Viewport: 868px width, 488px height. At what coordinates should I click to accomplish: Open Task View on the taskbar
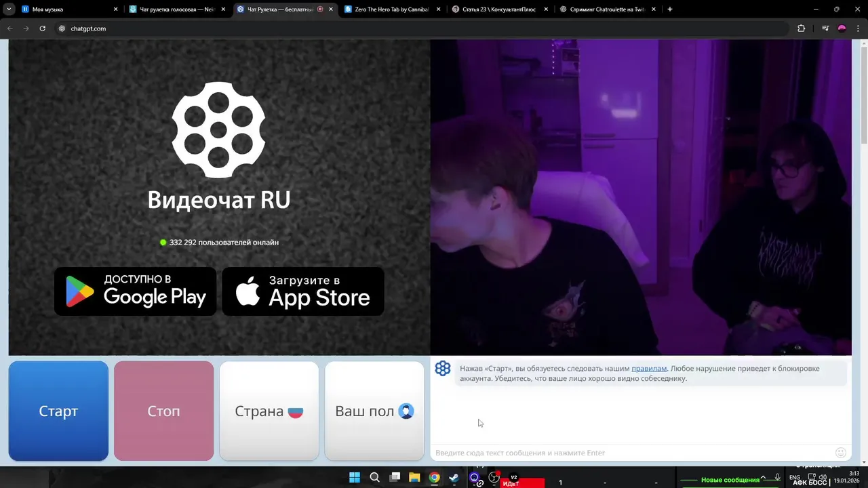tap(395, 478)
